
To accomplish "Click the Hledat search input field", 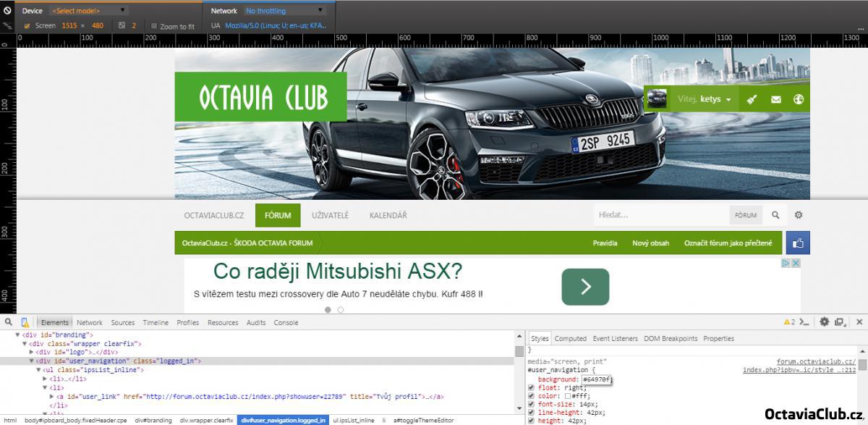I will [658, 215].
